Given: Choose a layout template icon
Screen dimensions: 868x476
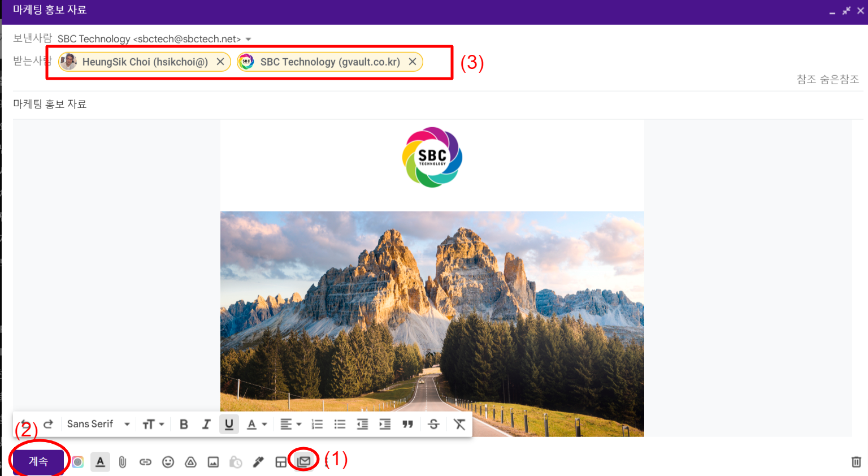Looking at the screenshot, I should coord(281,462).
